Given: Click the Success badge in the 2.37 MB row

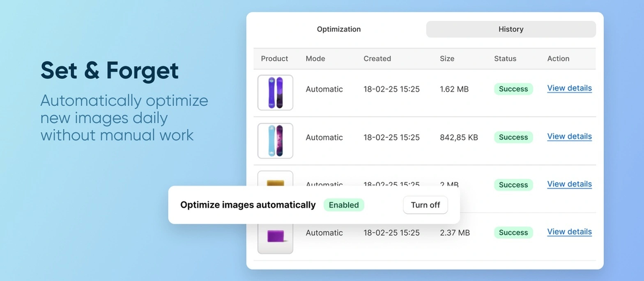Looking at the screenshot, I should (x=513, y=233).
